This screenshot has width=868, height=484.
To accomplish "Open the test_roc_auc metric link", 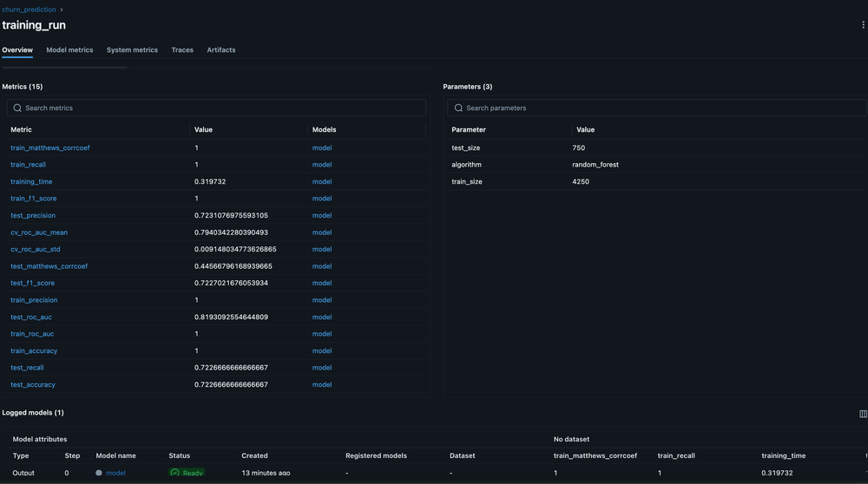I will [x=31, y=317].
